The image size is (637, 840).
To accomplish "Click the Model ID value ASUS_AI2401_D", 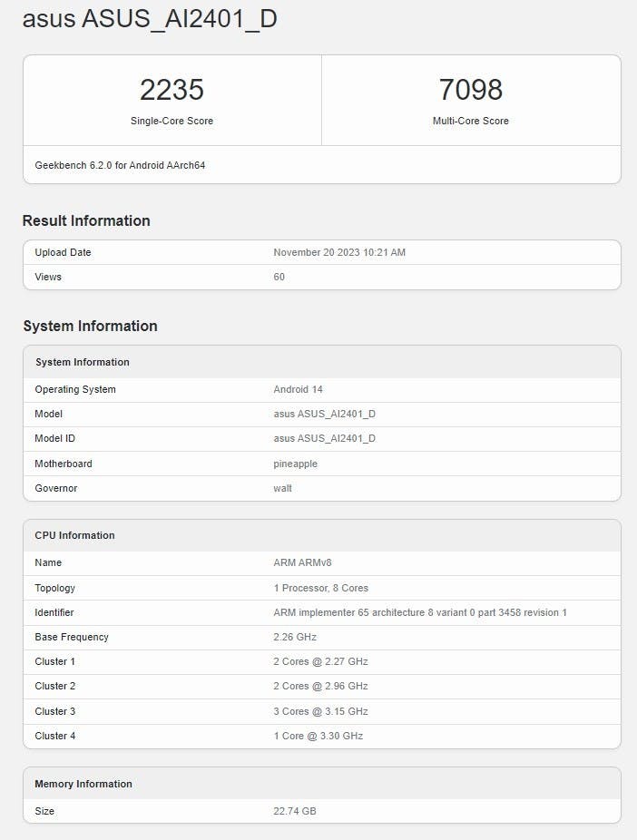I will [x=324, y=438].
